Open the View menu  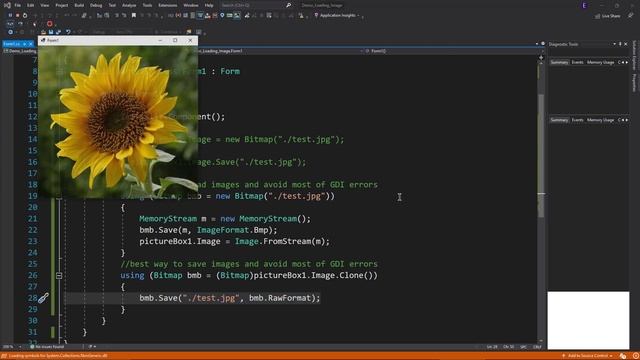point(44,5)
